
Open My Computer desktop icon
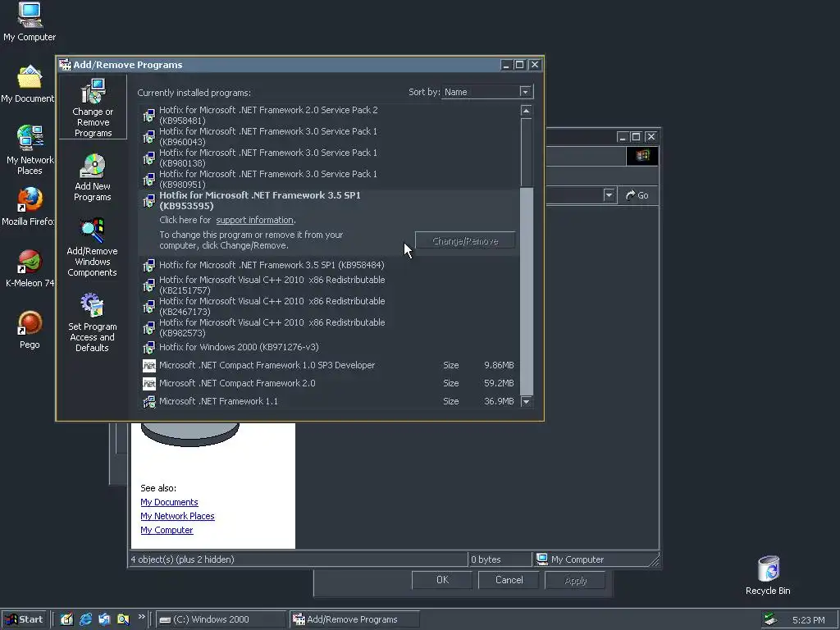(x=30, y=22)
